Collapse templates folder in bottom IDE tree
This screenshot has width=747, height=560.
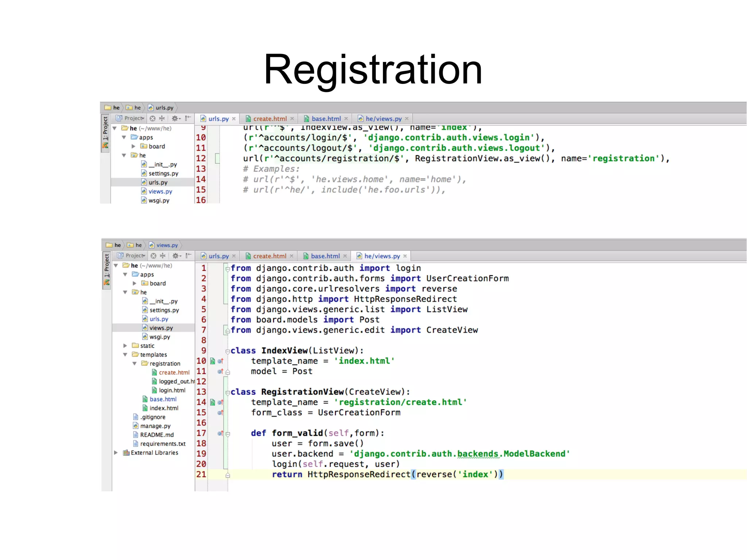coord(125,355)
